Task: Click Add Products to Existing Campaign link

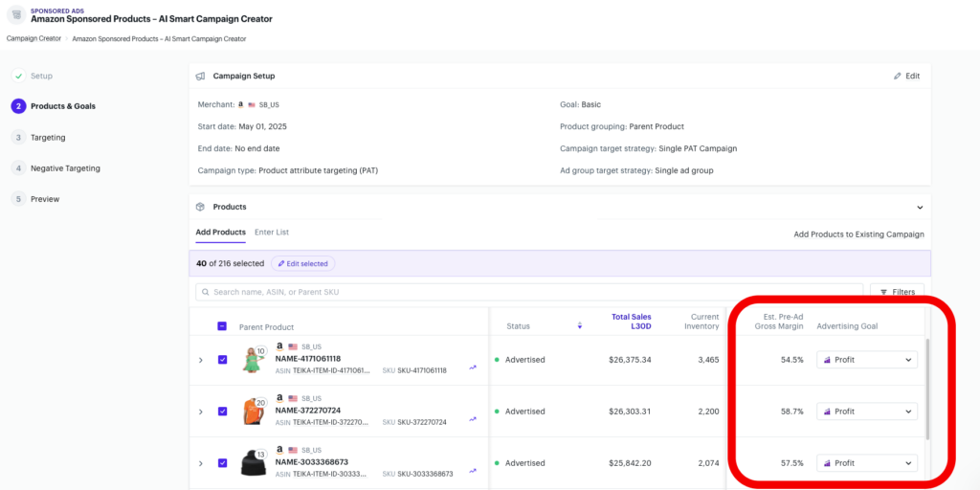Action: 858,234
